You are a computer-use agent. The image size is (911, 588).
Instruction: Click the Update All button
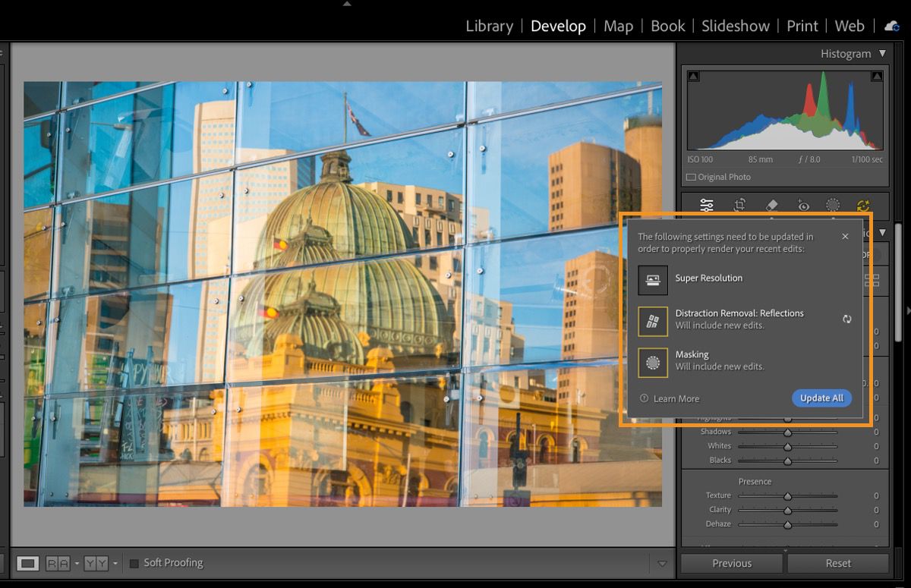click(x=821, y=398)
